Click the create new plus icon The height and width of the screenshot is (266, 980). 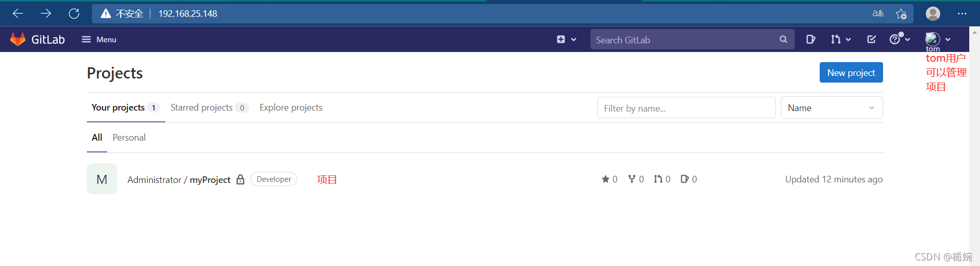[x=561, y=39]
